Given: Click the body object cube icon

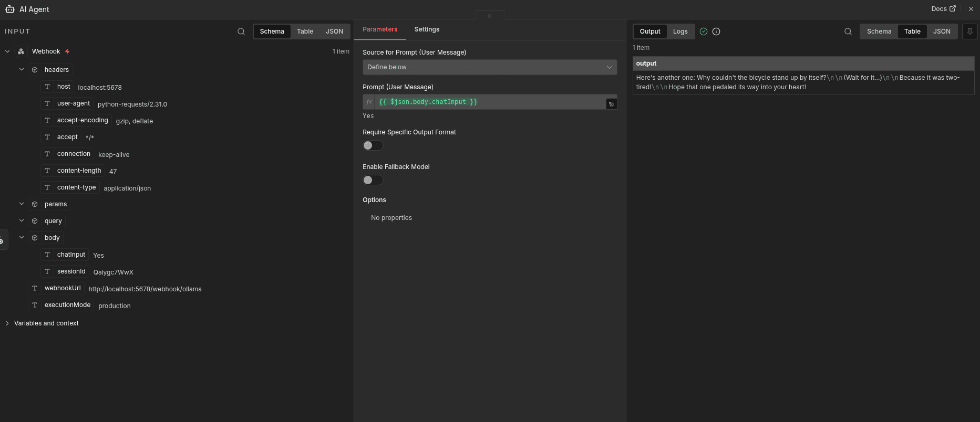Looking at the screenshot, I should (x=35, y=238).
